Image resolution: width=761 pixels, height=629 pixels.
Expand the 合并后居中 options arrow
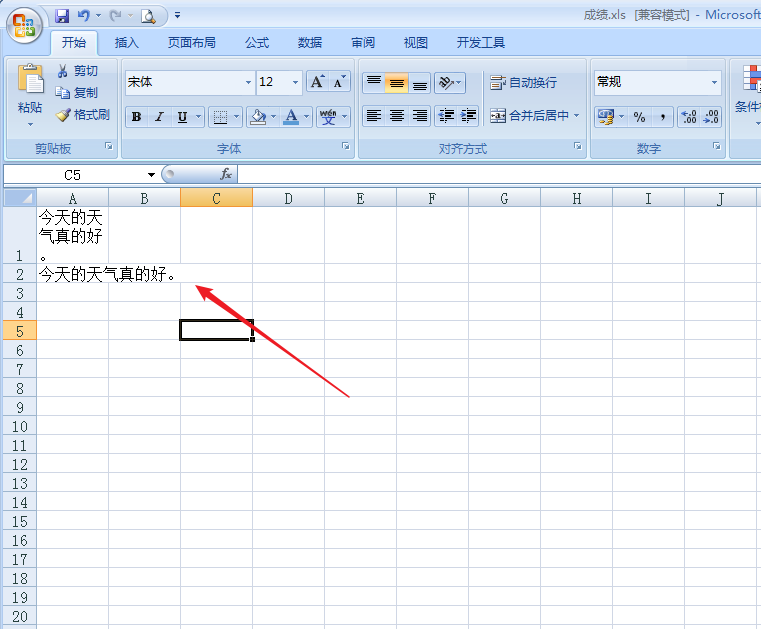577,116
